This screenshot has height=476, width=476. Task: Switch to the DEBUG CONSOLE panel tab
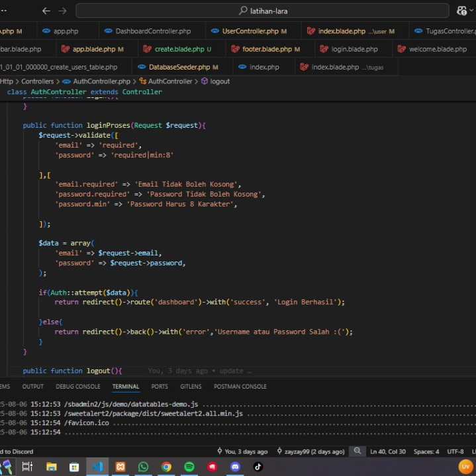(78, 387)
